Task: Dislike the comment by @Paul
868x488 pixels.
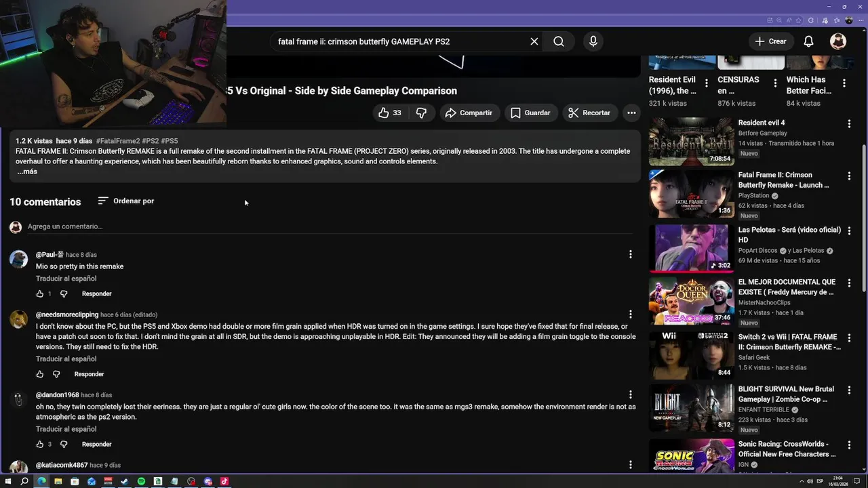Action: point(64,293)
